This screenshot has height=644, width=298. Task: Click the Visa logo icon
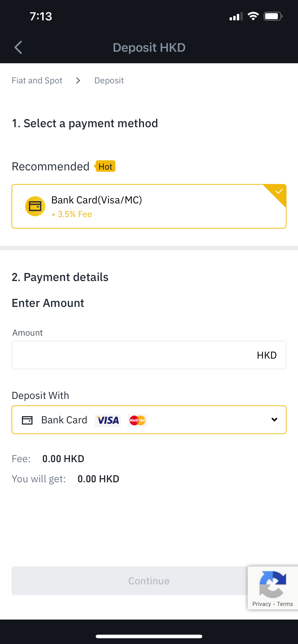pyautogui.click(x=108, y=420)
